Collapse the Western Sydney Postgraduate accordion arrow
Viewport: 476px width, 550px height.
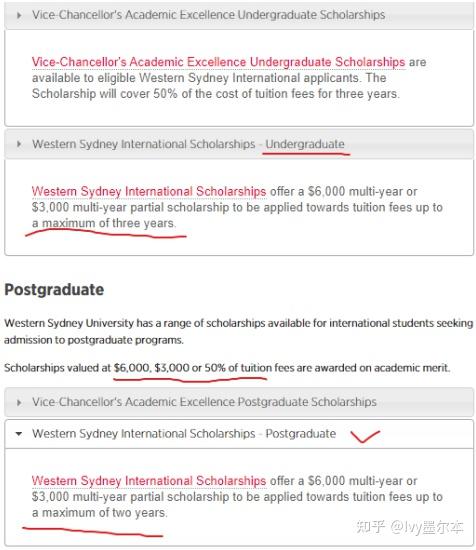coord(19,434)
